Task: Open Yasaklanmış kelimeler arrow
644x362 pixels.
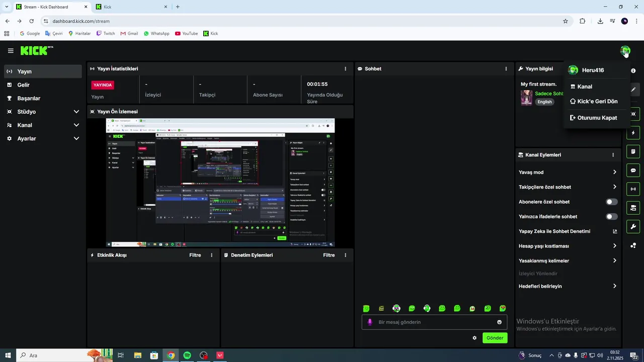Action: (615, 261)
